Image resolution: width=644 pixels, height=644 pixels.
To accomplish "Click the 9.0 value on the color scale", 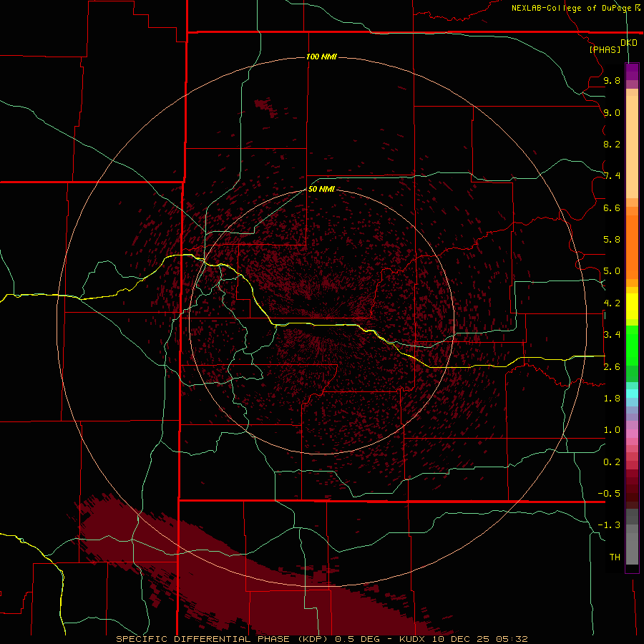I will point(612,112).
